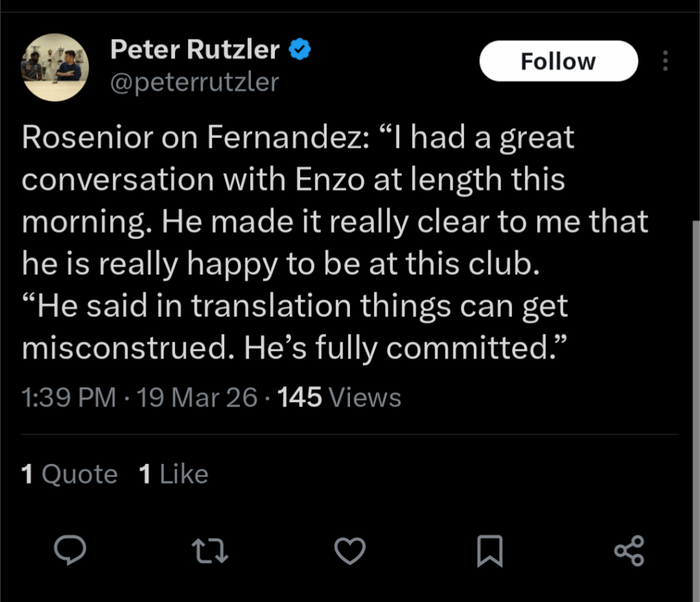Click the blue verified badge next to Peter Rutzler
Screen dimensions: 700x602
[x=299, y=48]
